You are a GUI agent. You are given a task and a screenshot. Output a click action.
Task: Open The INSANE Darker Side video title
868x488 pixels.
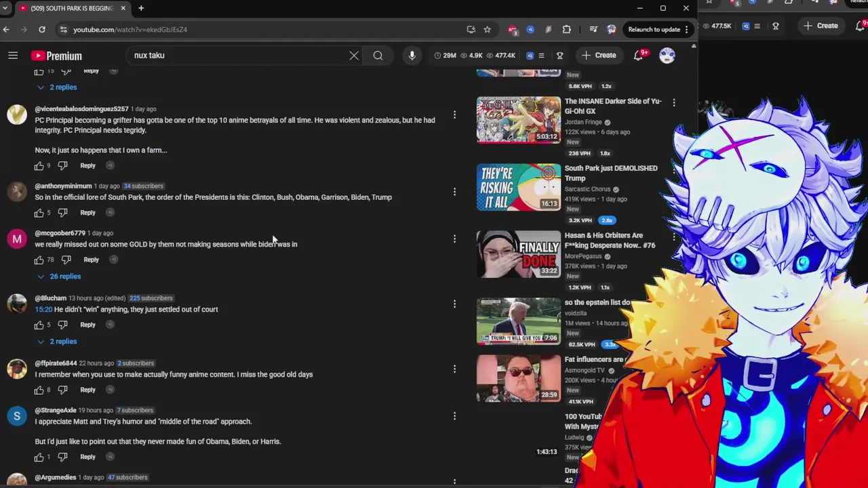(613, 106)
